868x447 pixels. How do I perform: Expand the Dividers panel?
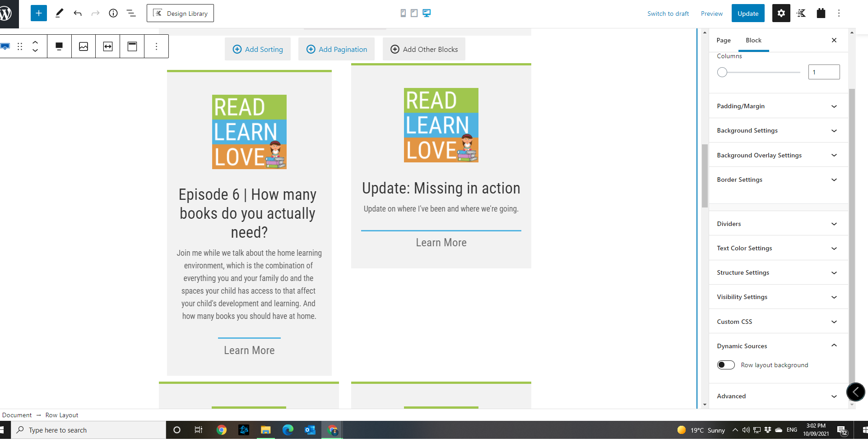(779, 224)
